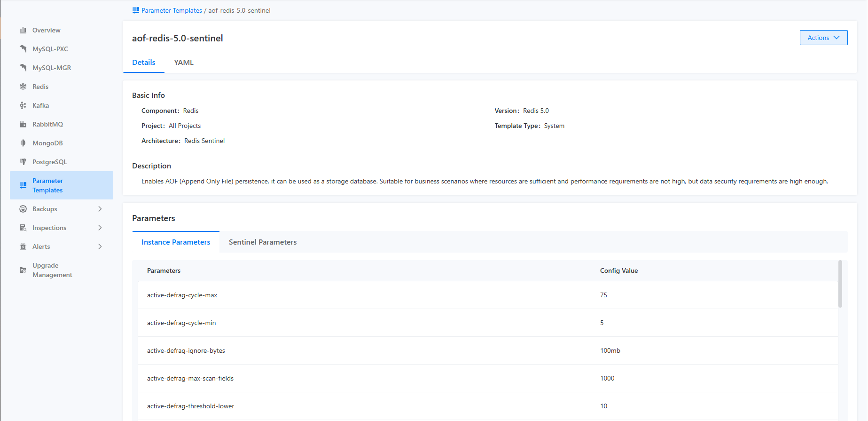Click the Redis stack icon in sidebar
This screenshot has width=868, height=421.
point(23,87)
